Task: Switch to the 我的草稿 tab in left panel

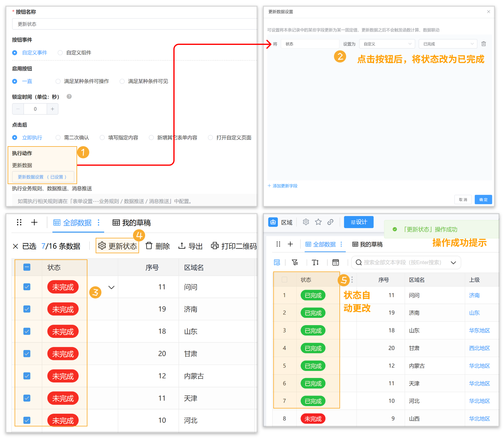Action: pyautogui.click(x=131, y=223)
